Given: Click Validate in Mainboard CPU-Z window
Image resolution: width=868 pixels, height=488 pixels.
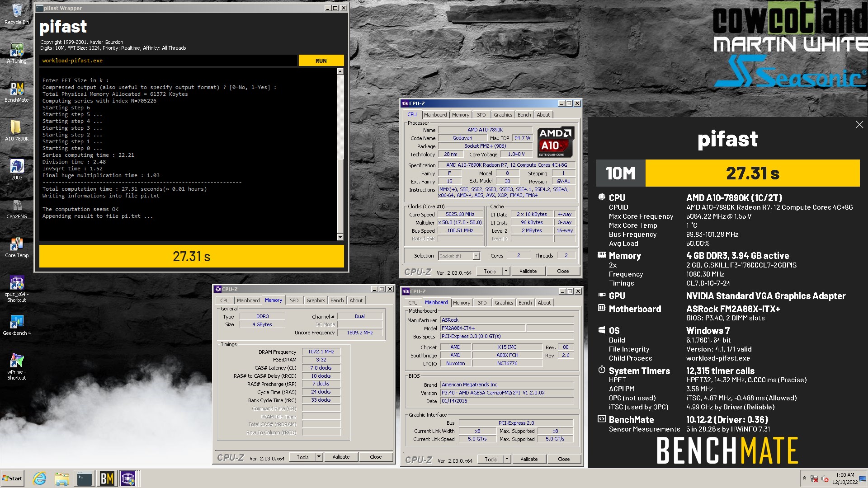Looking at the screenshot, I should (x=529, y=460).
